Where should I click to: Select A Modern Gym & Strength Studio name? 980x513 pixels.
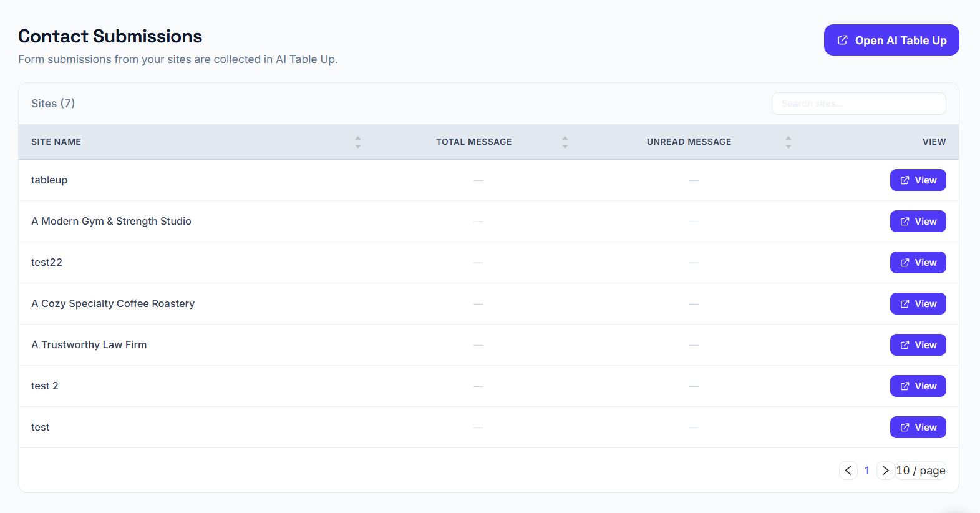[111, 221]
